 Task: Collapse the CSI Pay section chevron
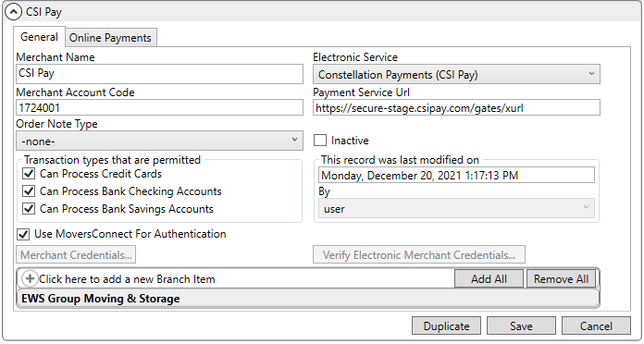coord(13,11)
